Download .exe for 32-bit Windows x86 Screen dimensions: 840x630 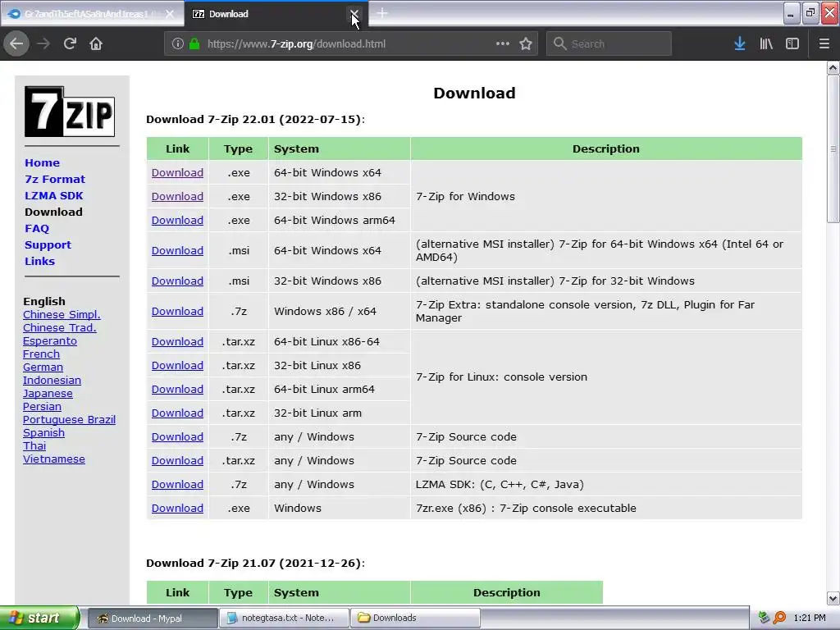click(177, 197)
